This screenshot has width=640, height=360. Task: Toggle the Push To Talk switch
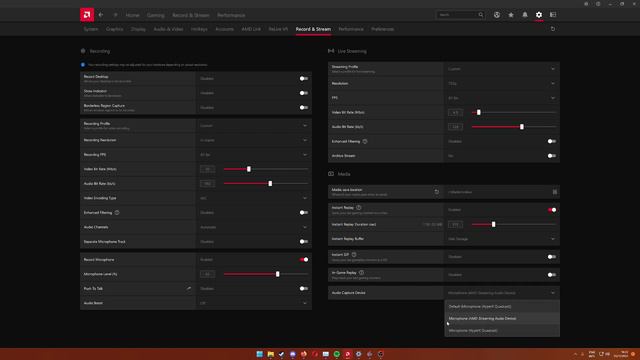(304, 289)
